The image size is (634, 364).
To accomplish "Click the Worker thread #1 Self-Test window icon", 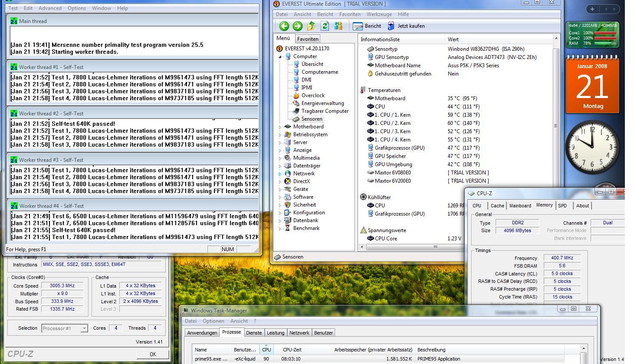I will coord(14,67).
